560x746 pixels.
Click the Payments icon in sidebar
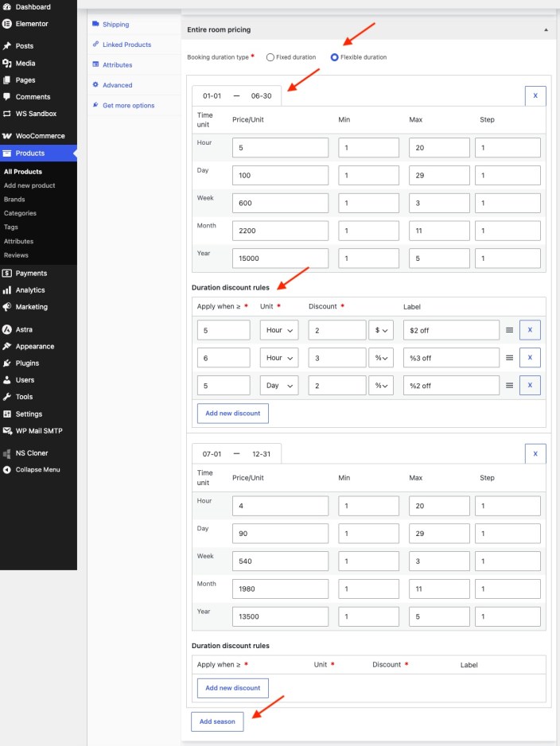click(6, 273)
